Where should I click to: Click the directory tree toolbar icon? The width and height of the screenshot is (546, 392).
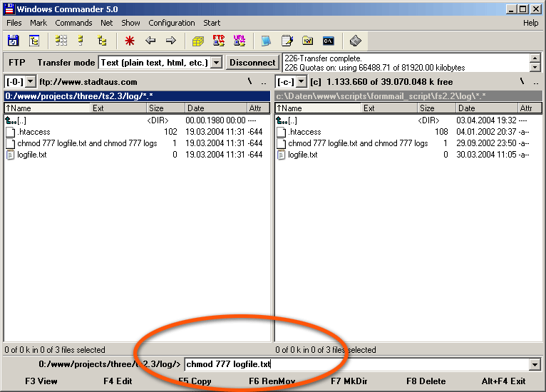pos(34,41)
